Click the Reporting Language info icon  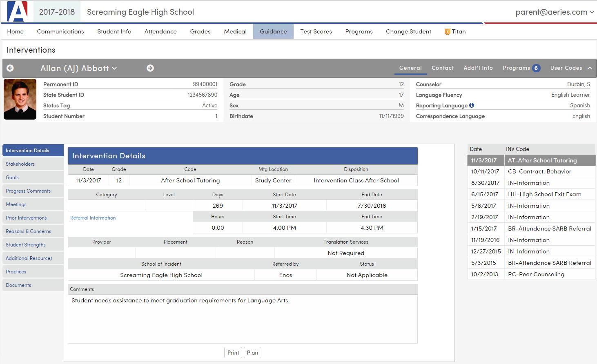pyautogui.click(x=472, y=105)
